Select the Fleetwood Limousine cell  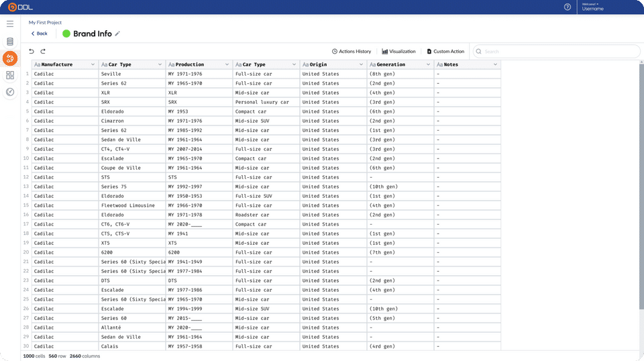pos(132,205)
